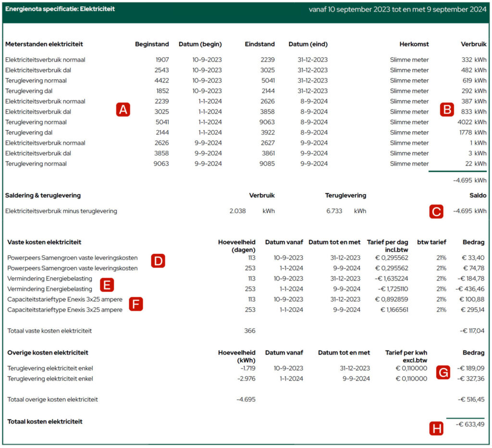Select the 'Herkomst' column header
The width and height of the screenshot is (492, 448).
click(414, 44)
